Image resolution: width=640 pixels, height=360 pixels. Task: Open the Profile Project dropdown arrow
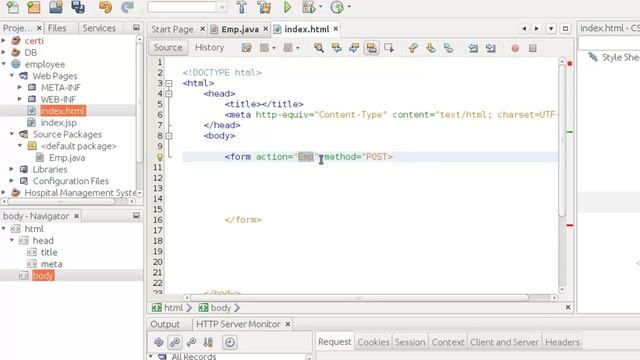[349, 7]
